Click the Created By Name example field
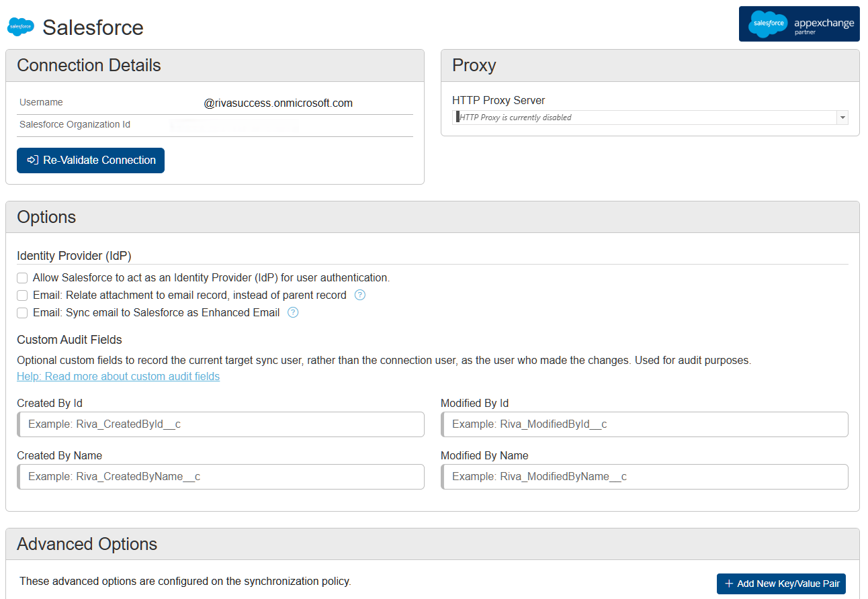This screenshot has width=868, height=599. coord(220,477)
